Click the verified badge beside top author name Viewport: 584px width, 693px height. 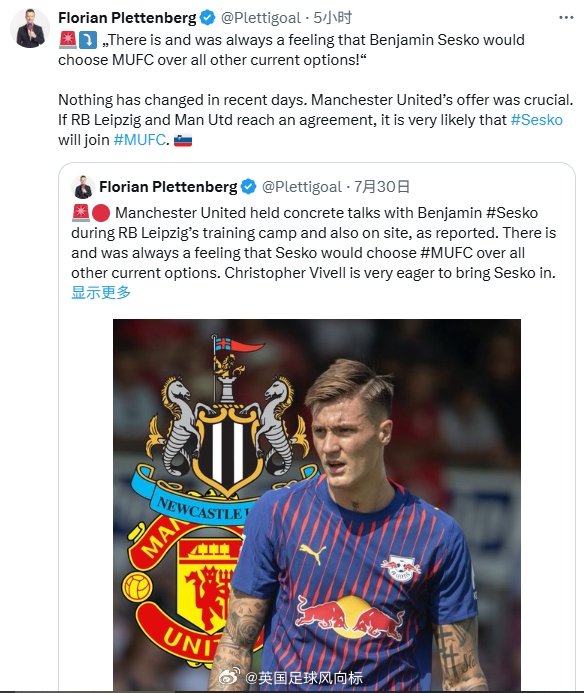click(208, 18)
